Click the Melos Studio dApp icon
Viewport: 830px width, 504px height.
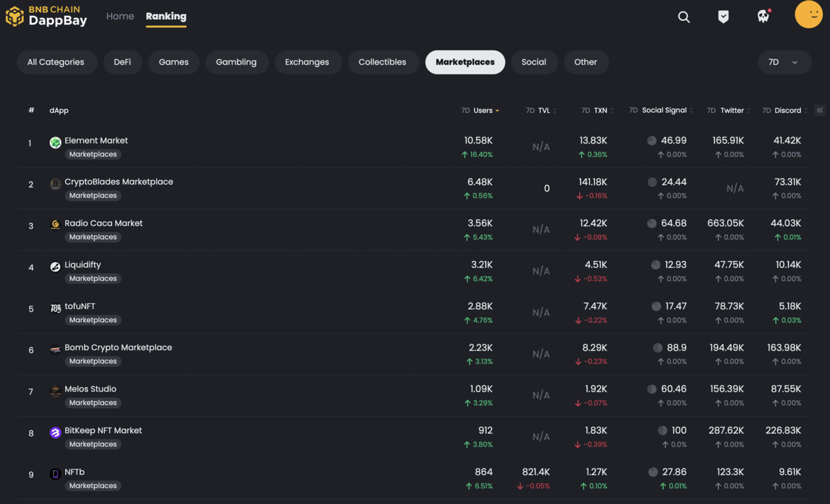pos(56,391)
